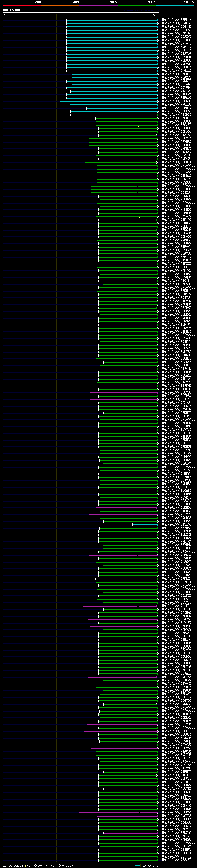Click hit label UniRef100_Q483F8
This screenshot has width=197, height=868.
tap(177, 775)
